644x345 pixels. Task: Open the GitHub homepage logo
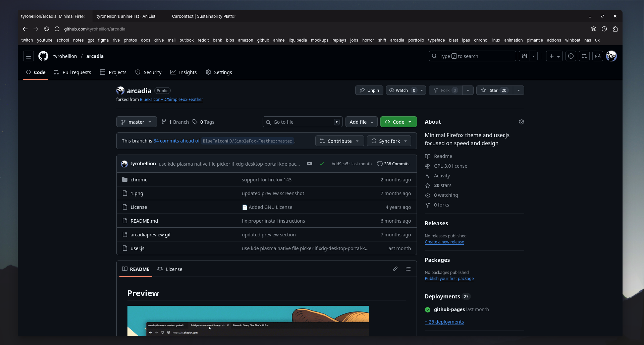(43, 56)
